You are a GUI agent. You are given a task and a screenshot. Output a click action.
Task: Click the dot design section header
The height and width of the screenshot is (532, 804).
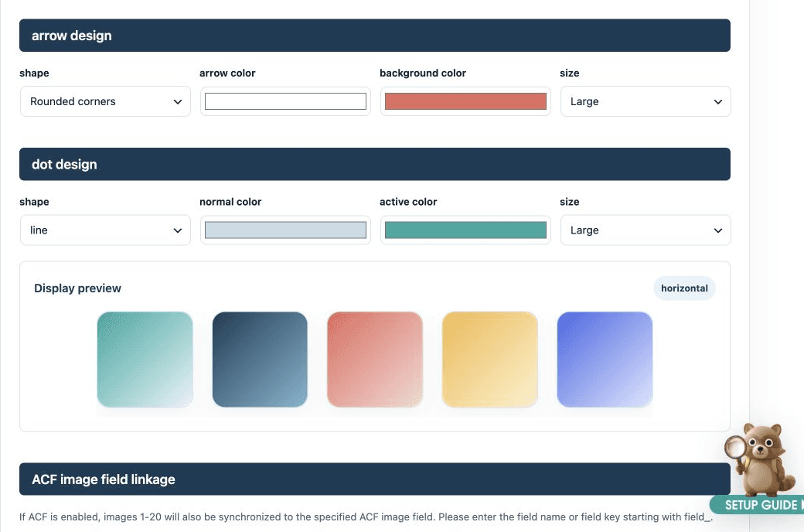pos(375,164)
